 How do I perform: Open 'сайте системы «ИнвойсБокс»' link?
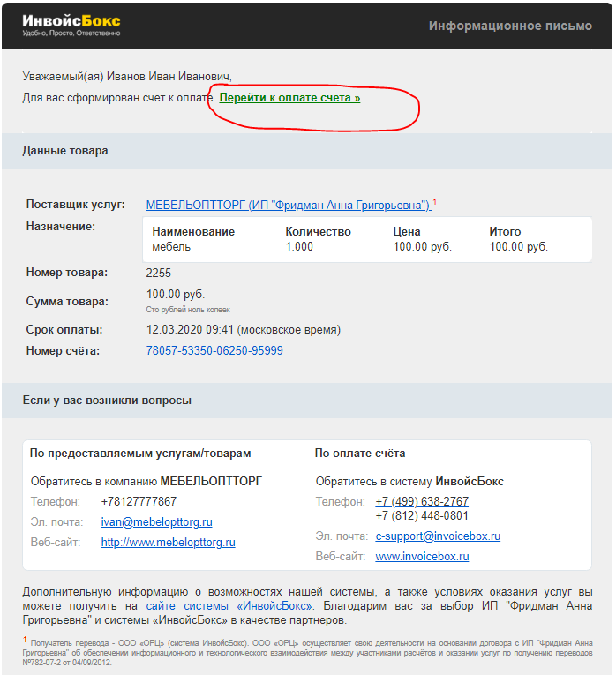pyautogui.click(x=229, y=606)
